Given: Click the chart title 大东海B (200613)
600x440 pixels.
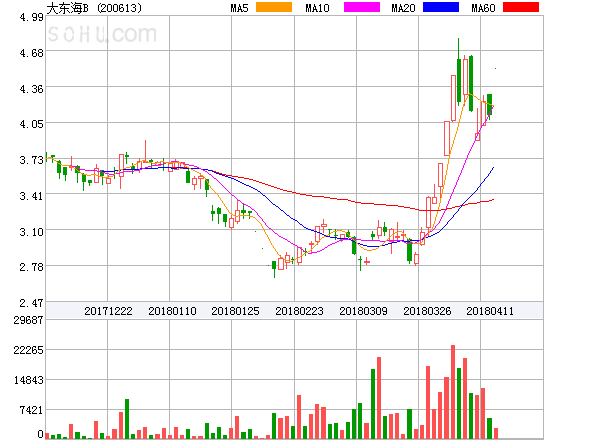Looking at the screenshot, I should coord(94,8).
